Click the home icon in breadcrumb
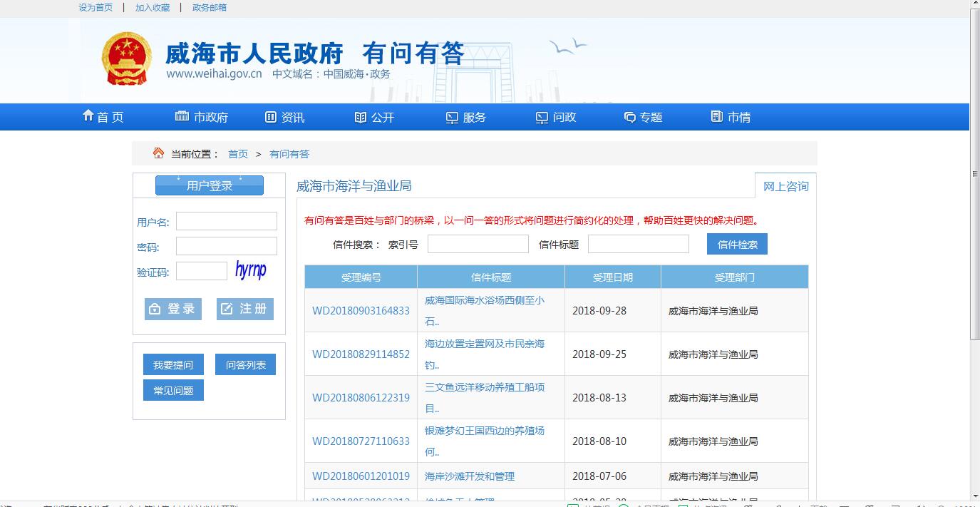Image resolution: width=980 pixels, height=507 pixels. [x=158, y=153]
